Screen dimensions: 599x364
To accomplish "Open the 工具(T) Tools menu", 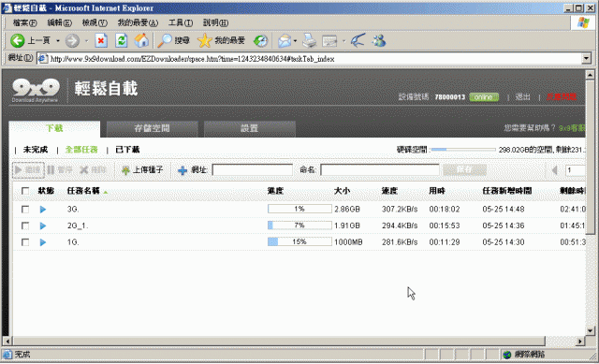I will [x=181, y=22].
